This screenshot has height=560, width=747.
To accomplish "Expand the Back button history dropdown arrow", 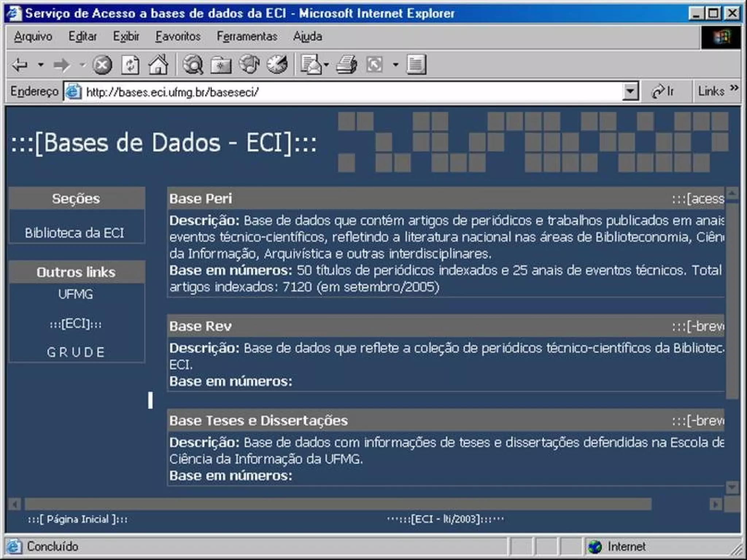I will (40, 65).
